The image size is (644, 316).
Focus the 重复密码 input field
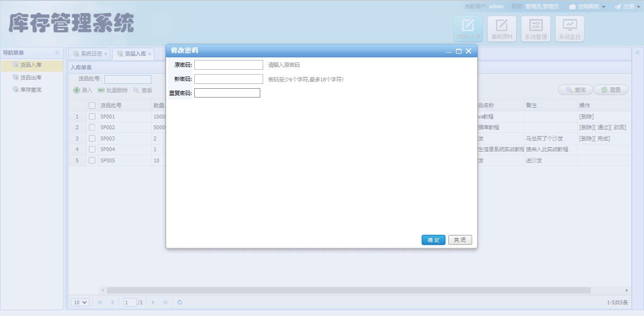[x=227, y=93]
